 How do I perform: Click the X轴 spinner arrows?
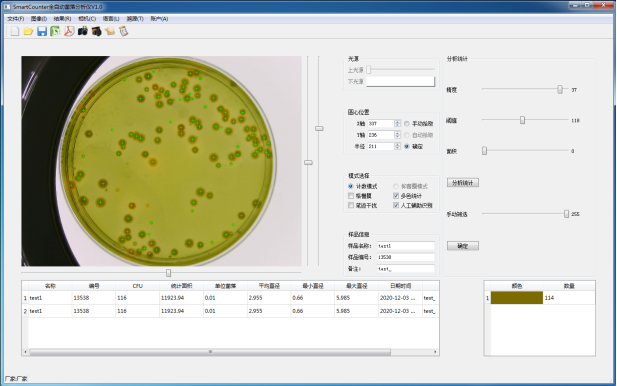pos(397,124)
